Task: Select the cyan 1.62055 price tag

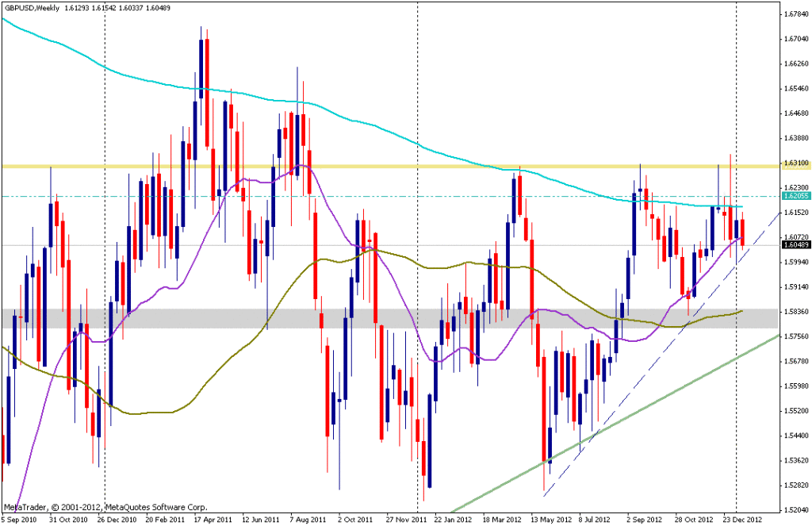Action: click(x=795, y=195)
